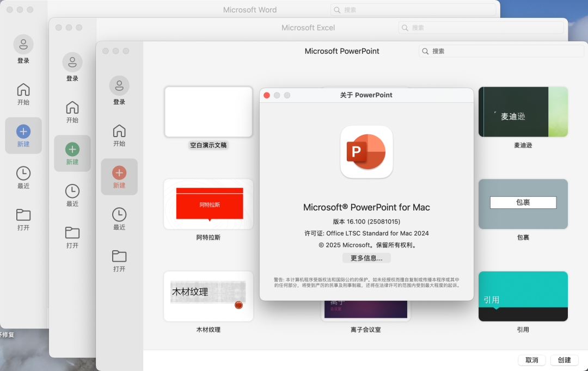Click the Microsoft® PowerPoint for Mac heading
Image resolution: width=588 pixels, height=371 pixels.
[366, 207]
